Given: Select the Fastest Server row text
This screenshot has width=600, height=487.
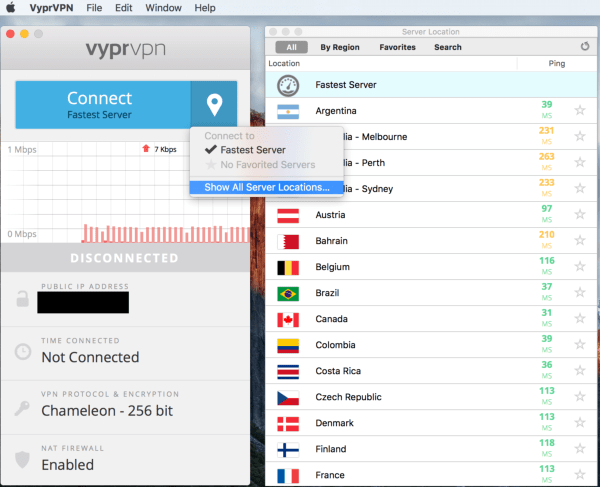Looking at the screenshot, I should coord(346,85).
